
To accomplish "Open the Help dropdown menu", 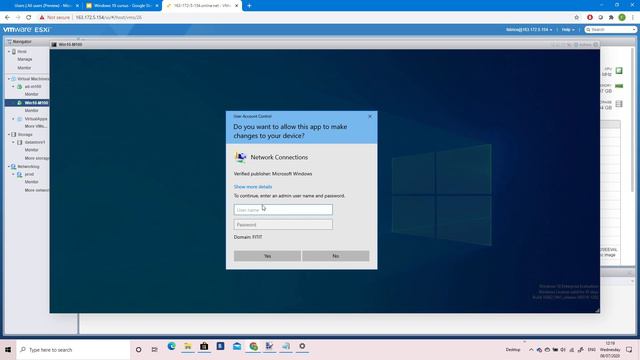I will pyautogui.click(x=568, y=30).
